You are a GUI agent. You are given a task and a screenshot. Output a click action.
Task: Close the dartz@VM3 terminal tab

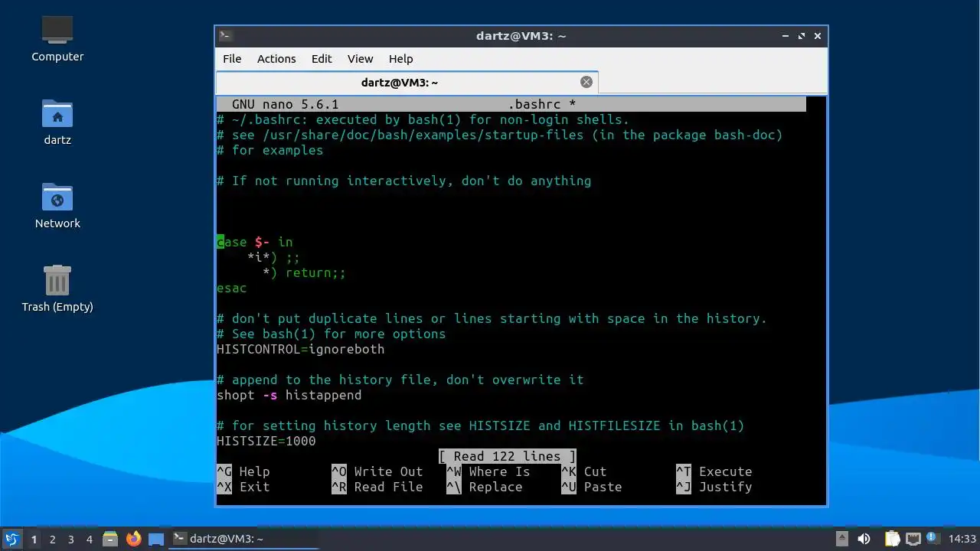pyautogui.click(x=586, y=82)
